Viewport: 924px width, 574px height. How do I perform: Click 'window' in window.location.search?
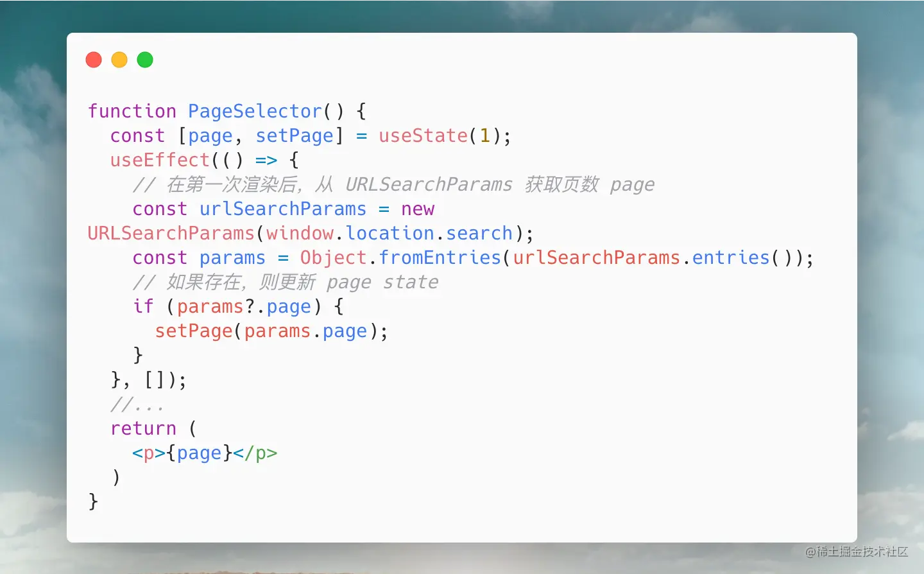click(300, 233)
